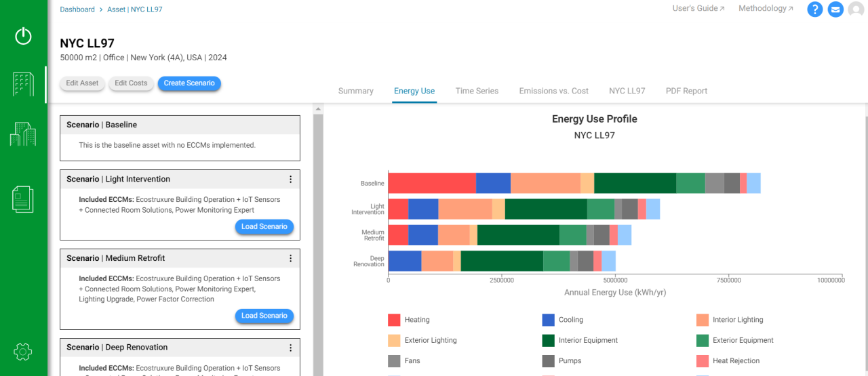The image size is (868, 376).
Task: Open settings gear in sidebar
Action: tap(23, 351)
